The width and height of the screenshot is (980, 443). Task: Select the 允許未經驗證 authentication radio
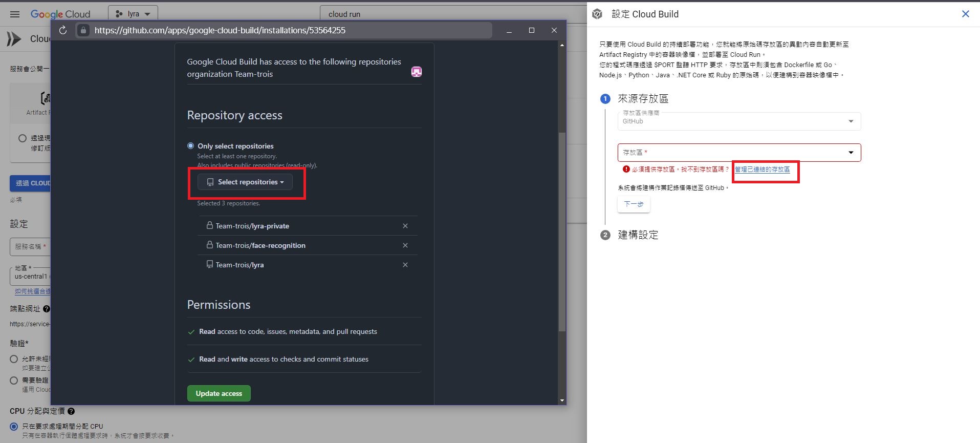14,359
